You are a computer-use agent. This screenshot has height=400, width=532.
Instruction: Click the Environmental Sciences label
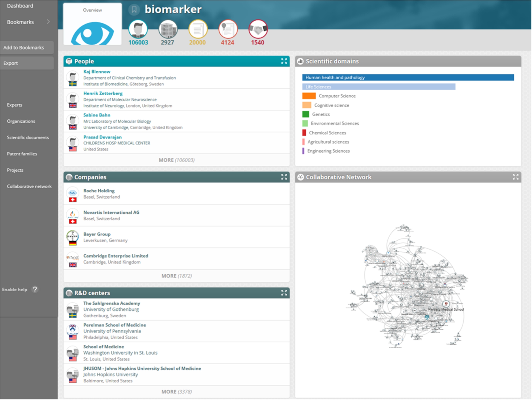[x=335, y=123]
